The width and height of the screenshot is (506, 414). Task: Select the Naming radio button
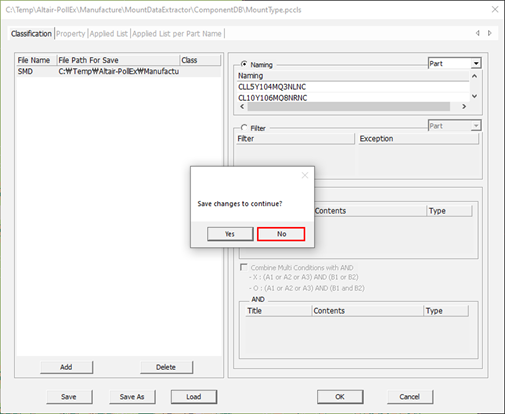click(x=244, y=64)
